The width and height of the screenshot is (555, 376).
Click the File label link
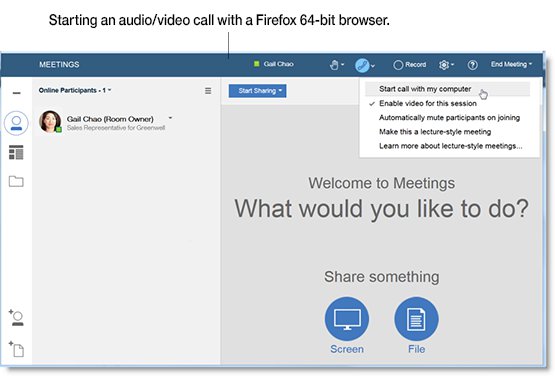pyautogui.click(x=416, y=349)
